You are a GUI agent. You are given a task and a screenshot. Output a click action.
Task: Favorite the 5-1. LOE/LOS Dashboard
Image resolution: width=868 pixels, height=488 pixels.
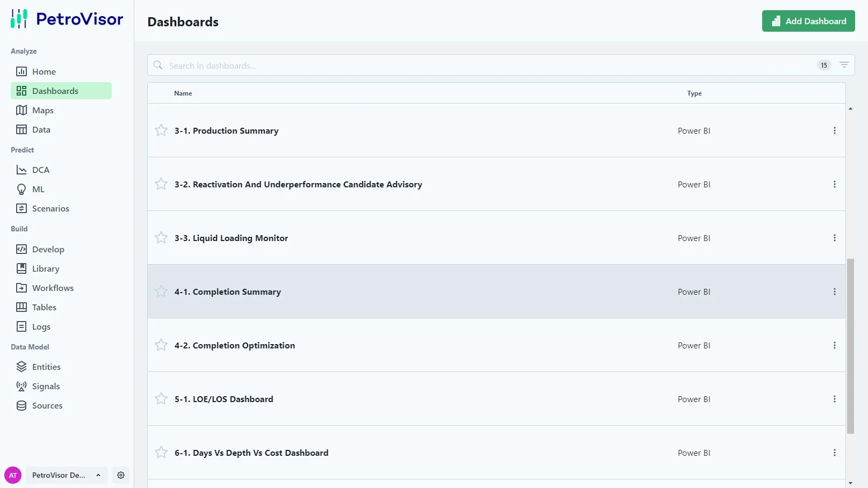coord(161,399)
